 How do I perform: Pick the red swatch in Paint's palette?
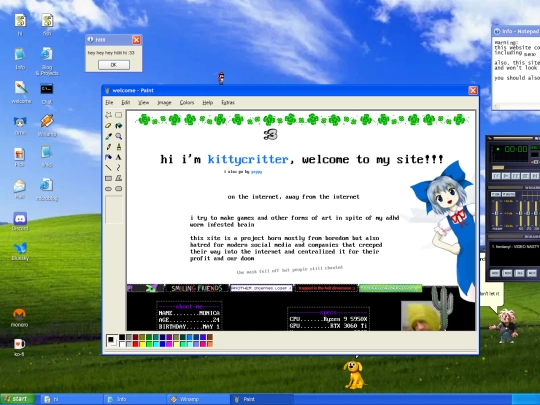(135, 344)
